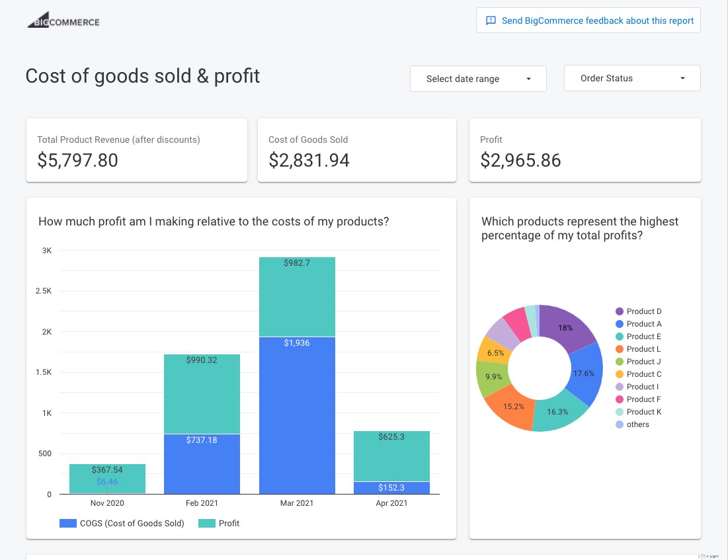Open the Select date range dropdown
Screen dimensions: 728x560
click(478, 78)
